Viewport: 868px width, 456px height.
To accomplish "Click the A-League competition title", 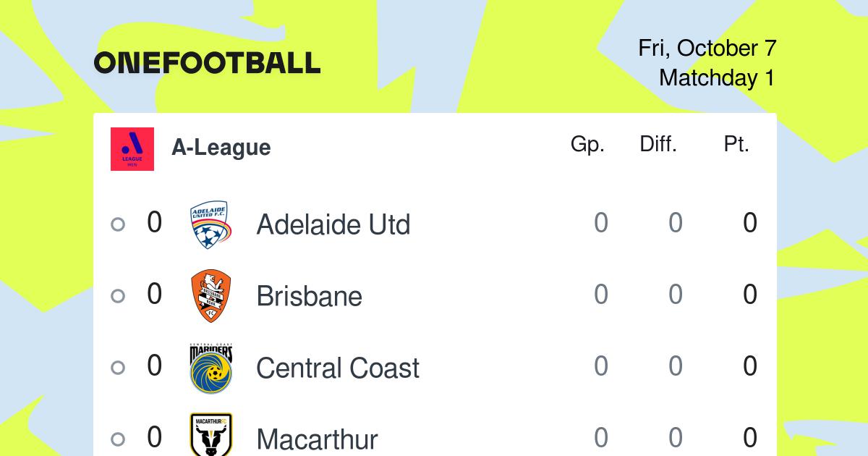I will (x=221, y=148).
